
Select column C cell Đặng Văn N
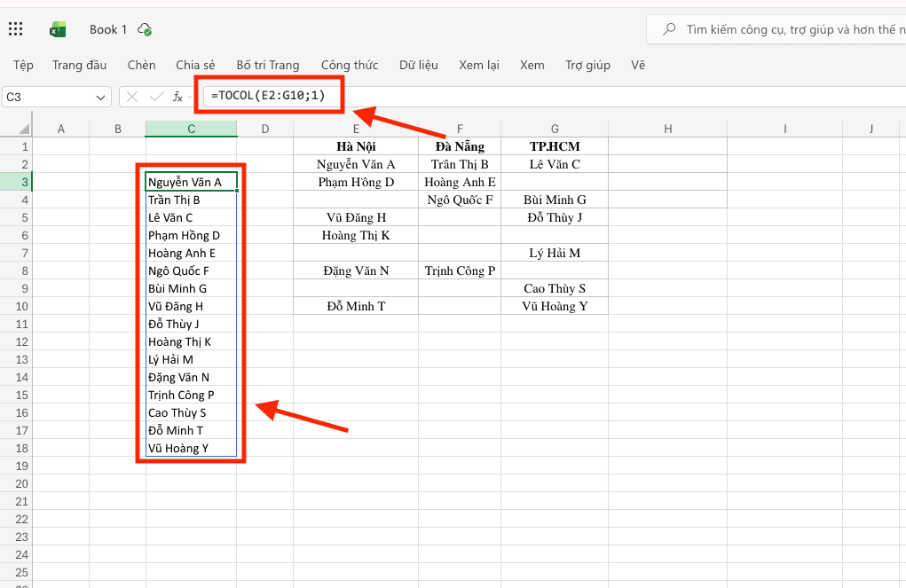(x=192, y=377)
